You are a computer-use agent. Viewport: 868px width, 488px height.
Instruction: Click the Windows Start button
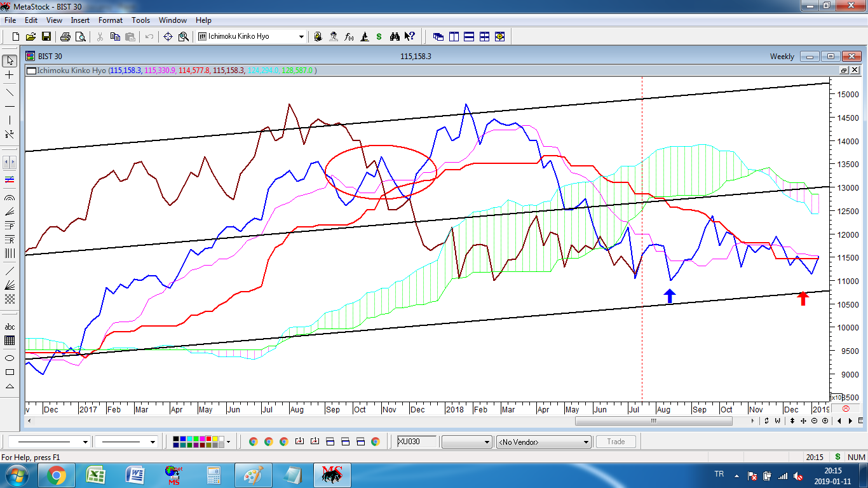click(17, 475)
